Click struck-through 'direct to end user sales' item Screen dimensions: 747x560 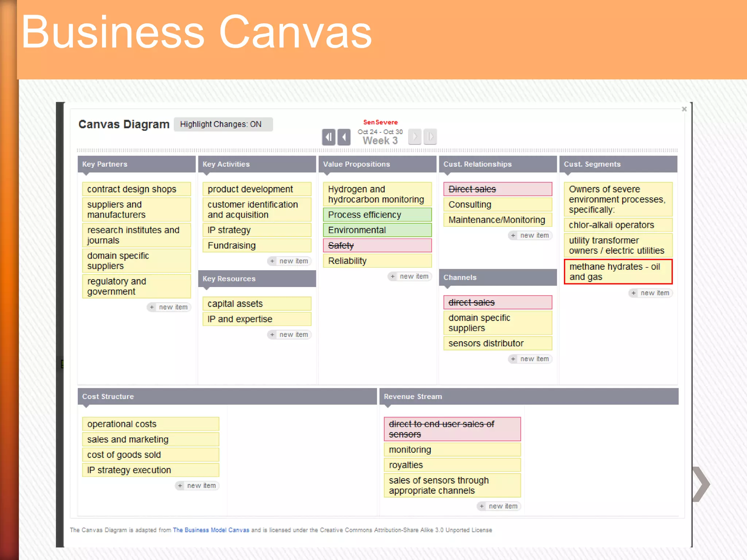point(452,429)
